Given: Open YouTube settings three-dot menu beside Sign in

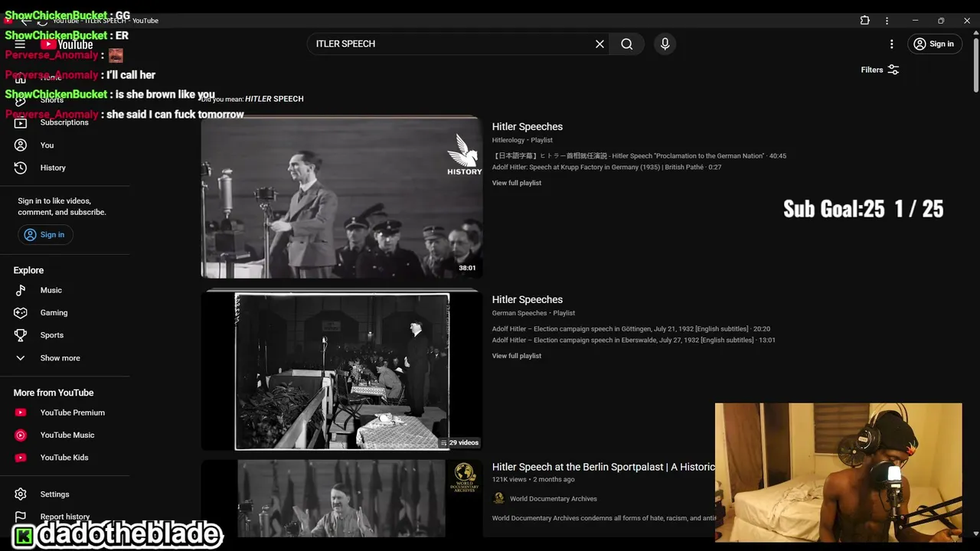Looking at the screenshot, I should [891, 44].
